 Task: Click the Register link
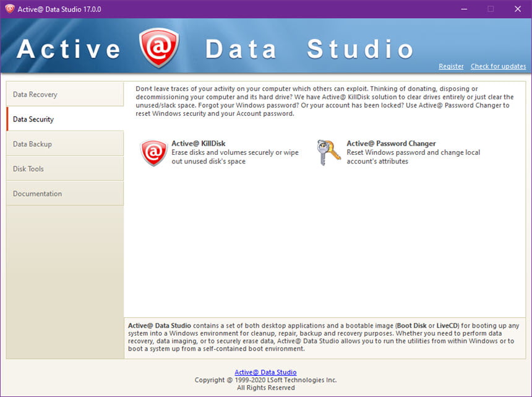pos(451,66)
